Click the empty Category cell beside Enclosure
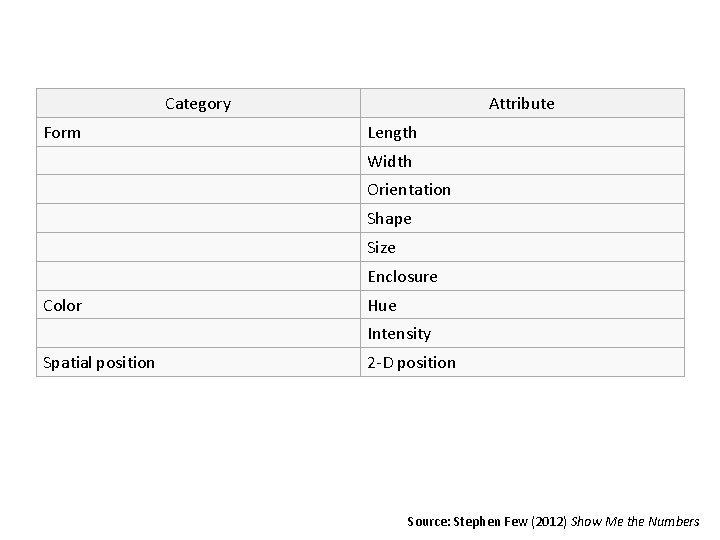Image resolution: width=720 pixels, height=540 pixels. pyautogui.click(x=198, y=277)
